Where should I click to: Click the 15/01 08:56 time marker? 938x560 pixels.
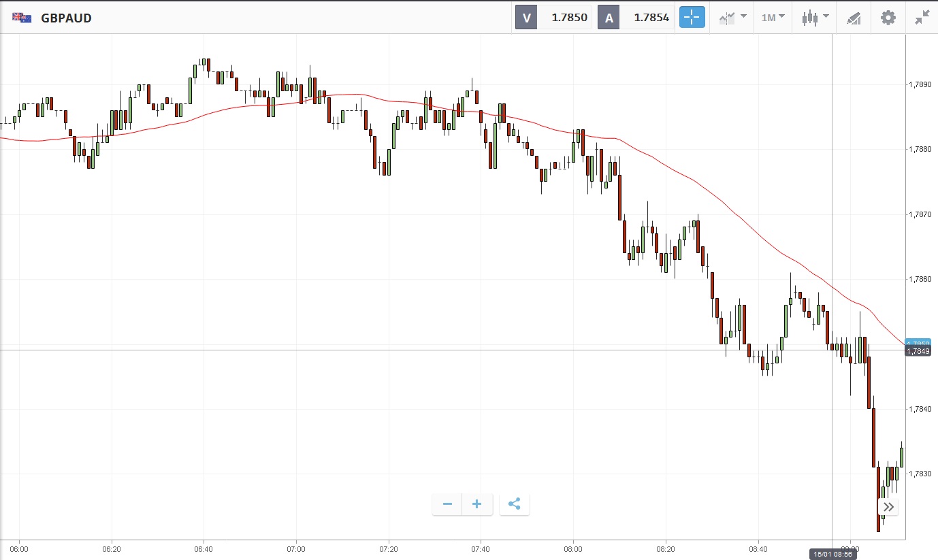click(832, 554)
